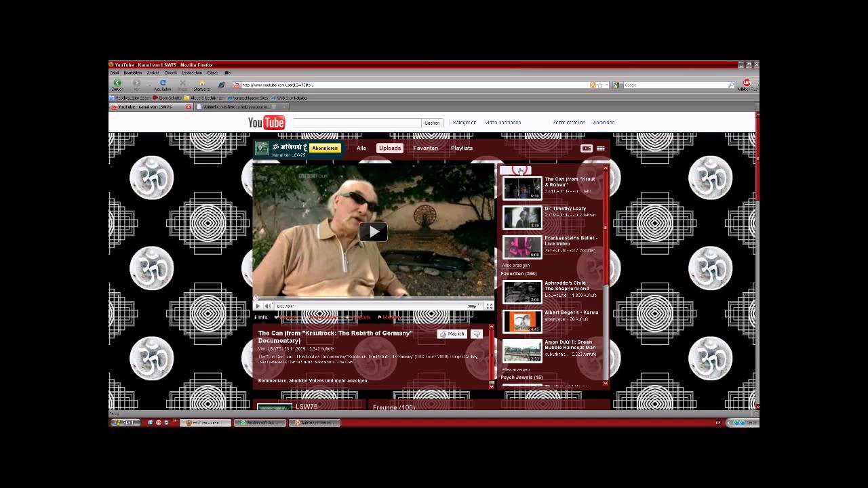Open Frankensteins Ballet - Live Video thumbnail

pos(522,247)
